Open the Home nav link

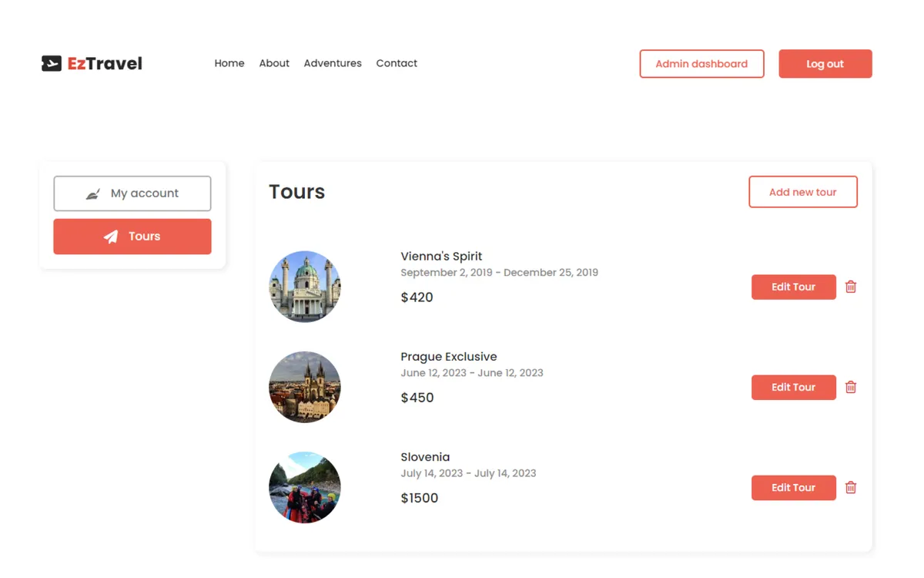229,63
